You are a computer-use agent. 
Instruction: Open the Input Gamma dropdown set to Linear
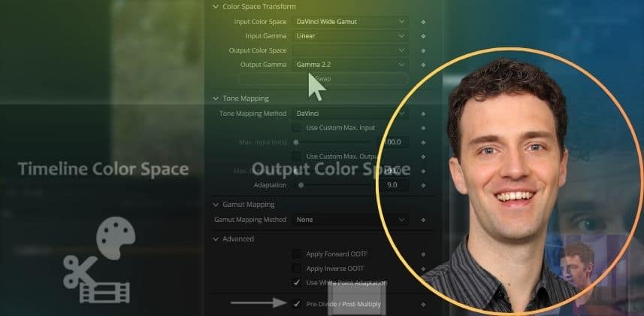point(350,36)
